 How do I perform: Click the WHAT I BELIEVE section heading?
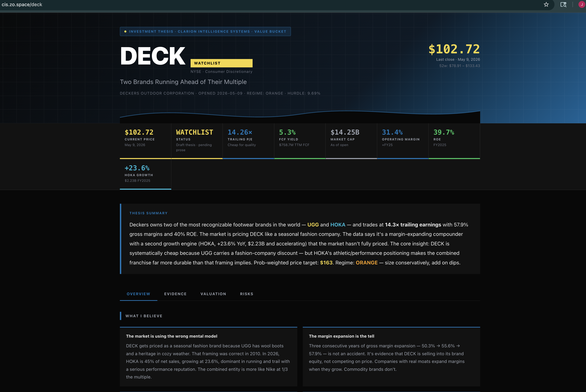(x=144, y=316)
